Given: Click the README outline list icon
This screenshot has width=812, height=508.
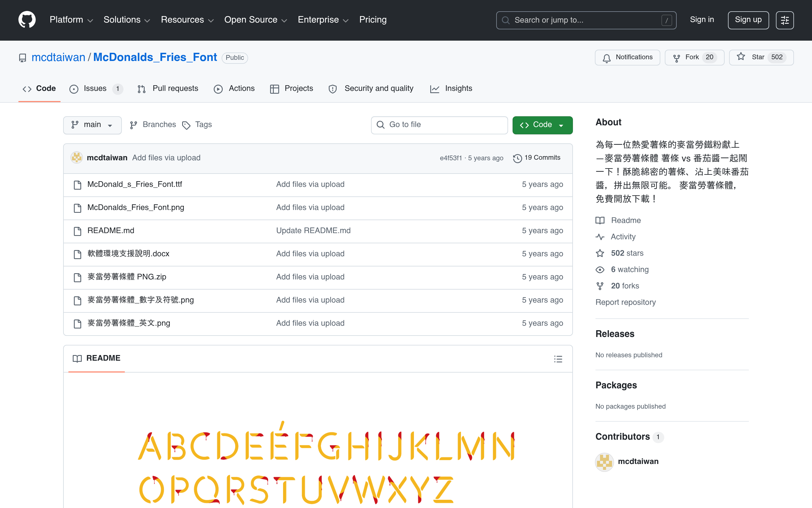Looking at the screenshot, I should (558, 359).
